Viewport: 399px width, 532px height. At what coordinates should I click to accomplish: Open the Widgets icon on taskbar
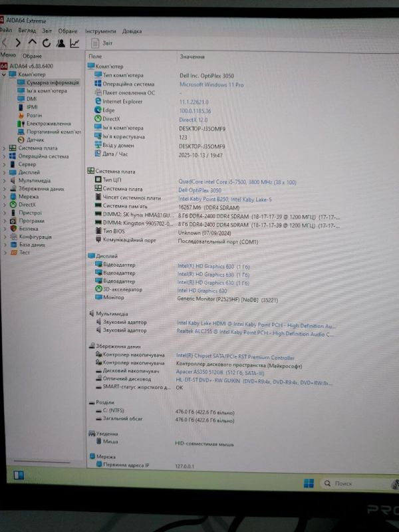pyautogui.click(x=19, y=475)
